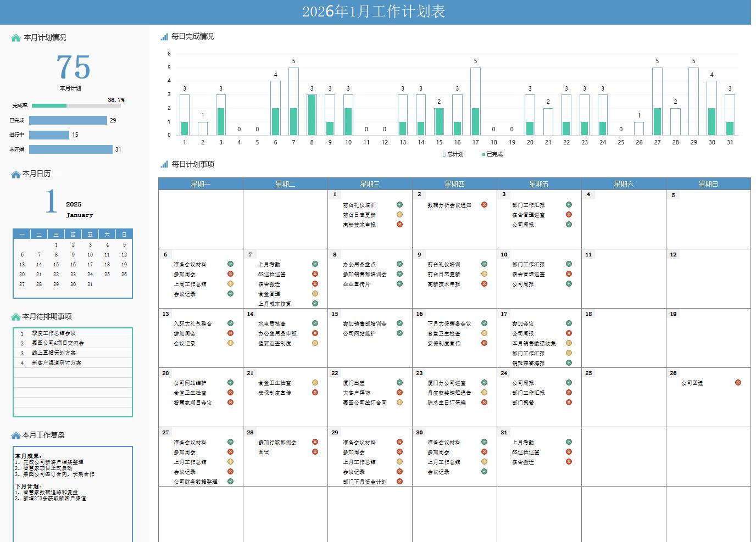The height and width of the screenshot is (542, 756).
Task: Select the 星期三 column header
Action: coord(370,184)
